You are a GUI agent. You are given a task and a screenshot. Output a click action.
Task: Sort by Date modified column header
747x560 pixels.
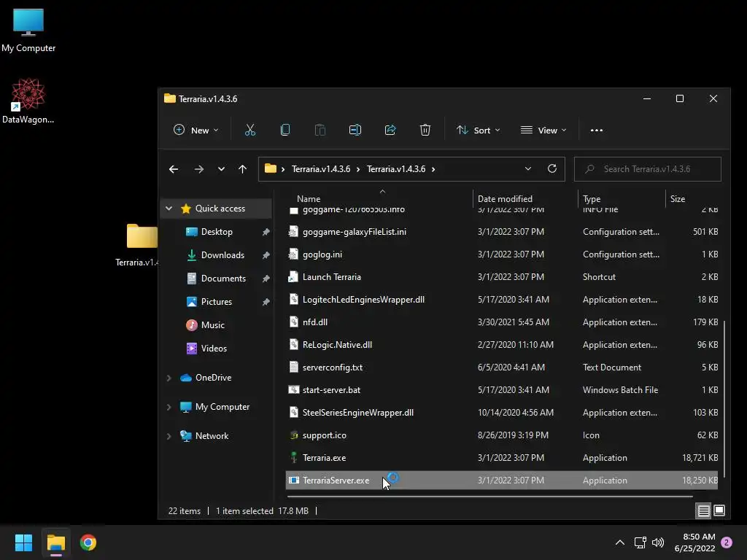tap(505, 199)
